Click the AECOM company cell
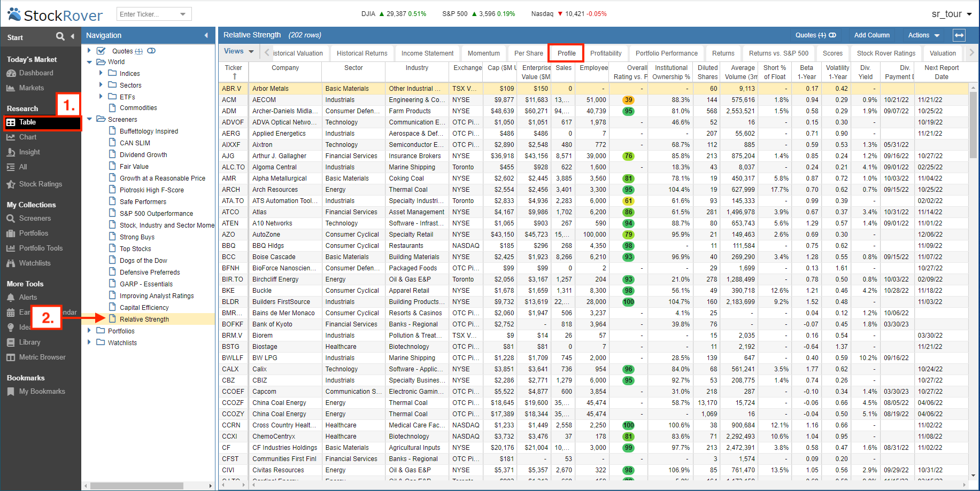Viewport: 980px width, 491px height. (x=285, y=100)
